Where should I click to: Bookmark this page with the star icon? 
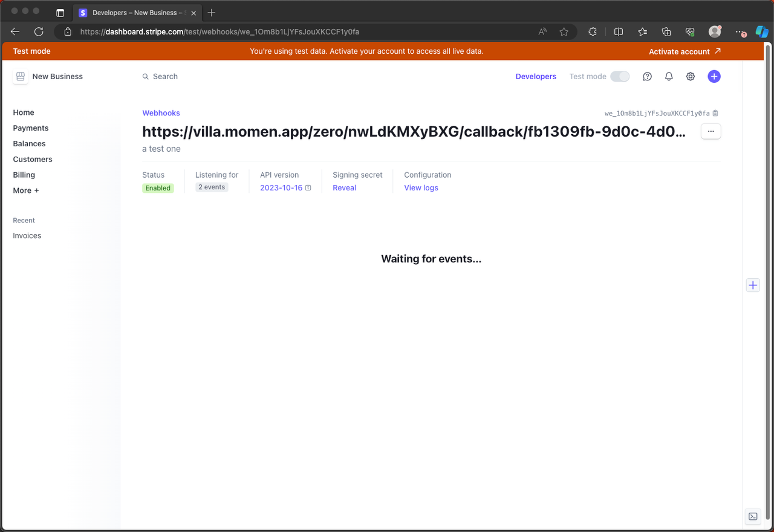pyautogui.click(x=564, y=32)
